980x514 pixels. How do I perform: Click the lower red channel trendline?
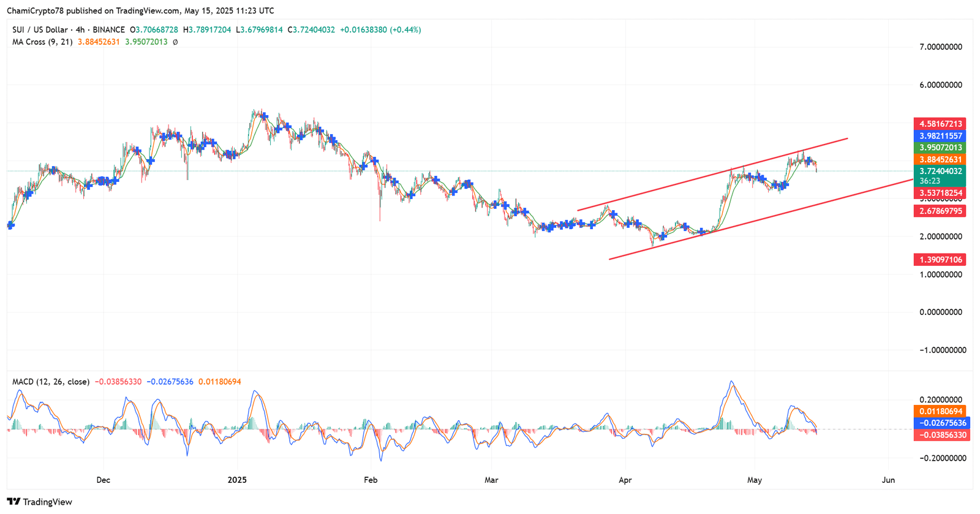click(761, 219)
